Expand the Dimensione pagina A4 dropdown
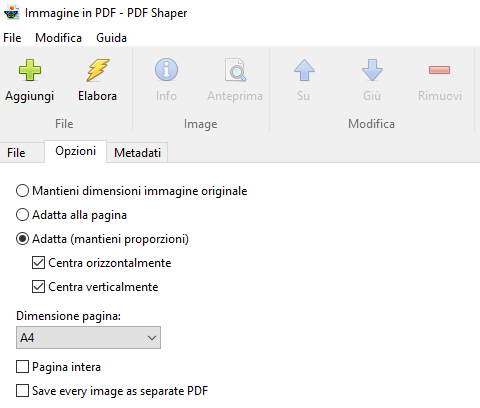 click(x=88, y=338)
